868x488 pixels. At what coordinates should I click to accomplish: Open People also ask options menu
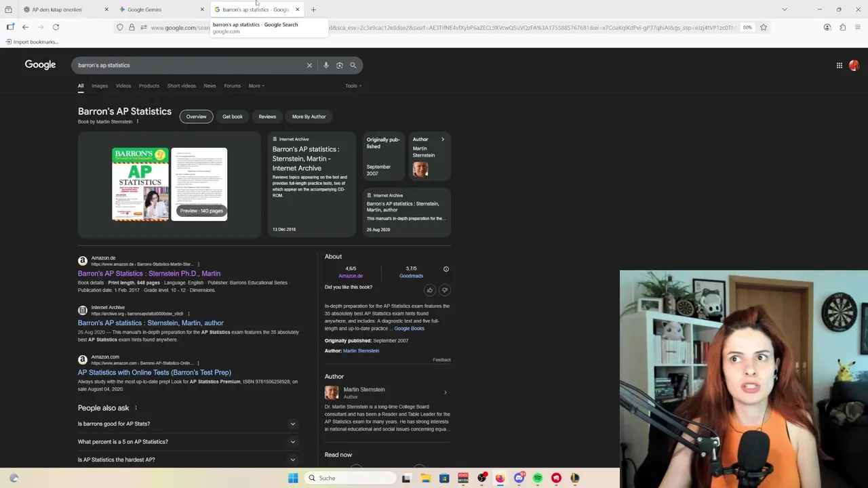click(136, 408)
